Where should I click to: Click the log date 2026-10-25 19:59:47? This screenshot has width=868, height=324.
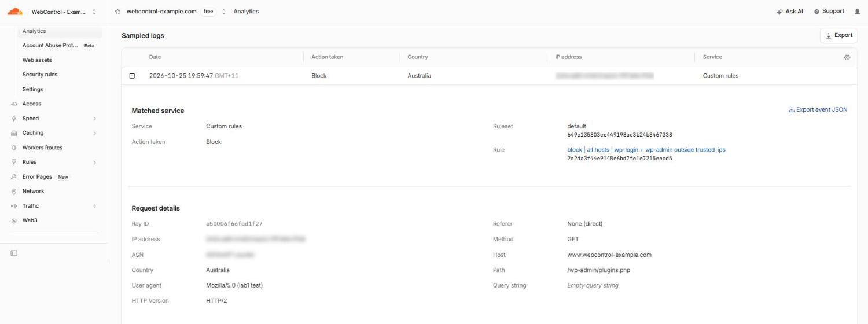pyautogui.click(x=181, y=76)
